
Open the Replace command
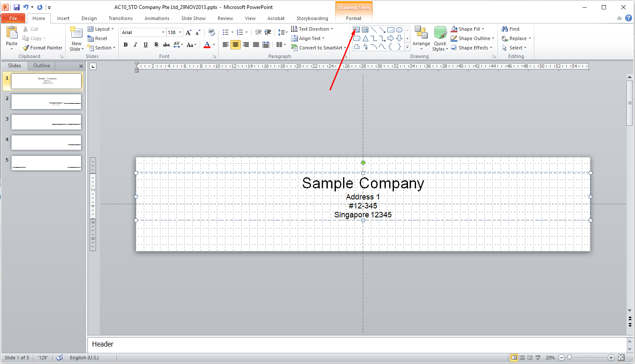pos(516,38)
